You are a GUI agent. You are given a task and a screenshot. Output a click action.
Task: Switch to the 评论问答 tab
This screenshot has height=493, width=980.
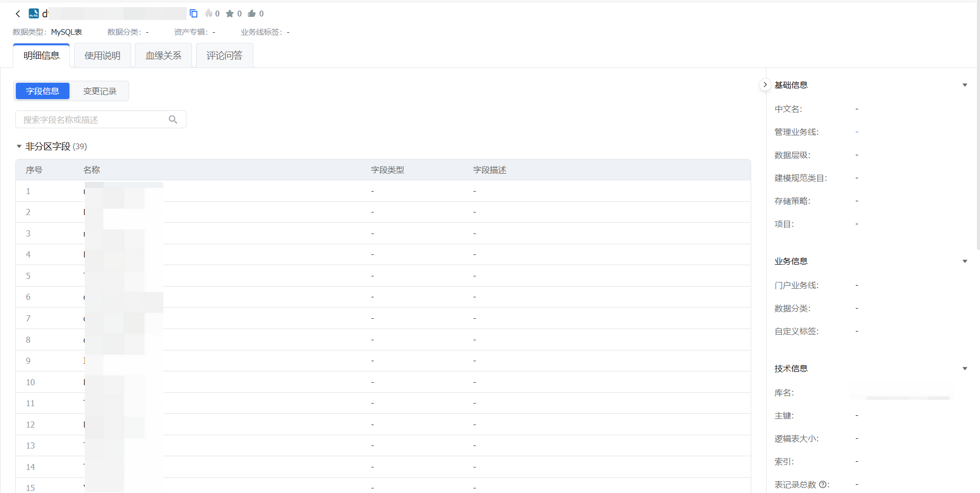click(225, 56)
